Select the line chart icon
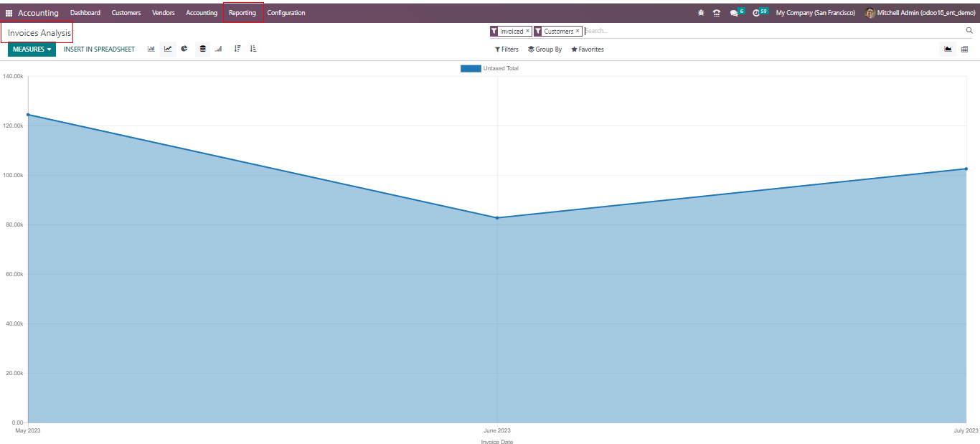This screenshot has width=980, height=444. coord(168,49)
